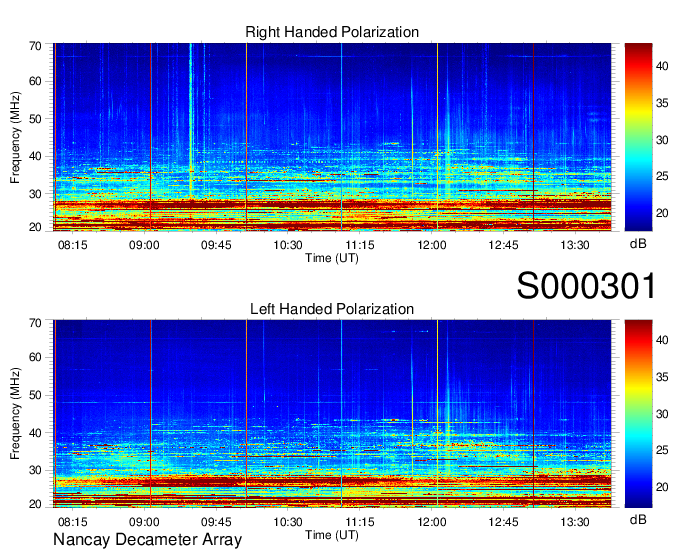Image resolution: width=680 pixels, height=552 pixels.
Task: Click the Left Handed Polarization title
Action: coord(332,309)
